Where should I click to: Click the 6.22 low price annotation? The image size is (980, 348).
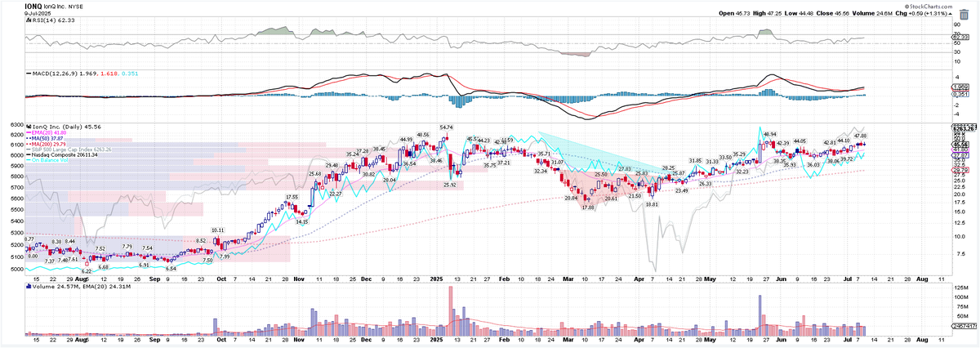(87, 270)
